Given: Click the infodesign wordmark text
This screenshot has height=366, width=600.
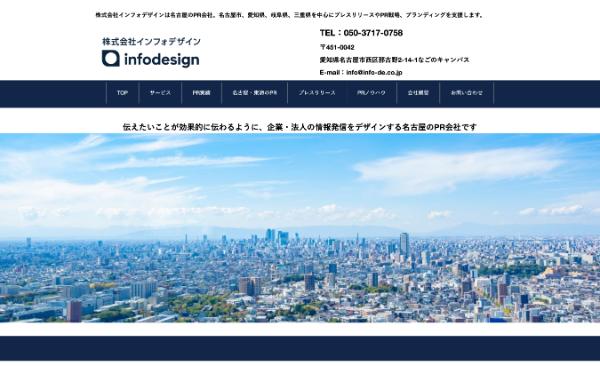Looking at the screenshot, I should click(161, 59).
